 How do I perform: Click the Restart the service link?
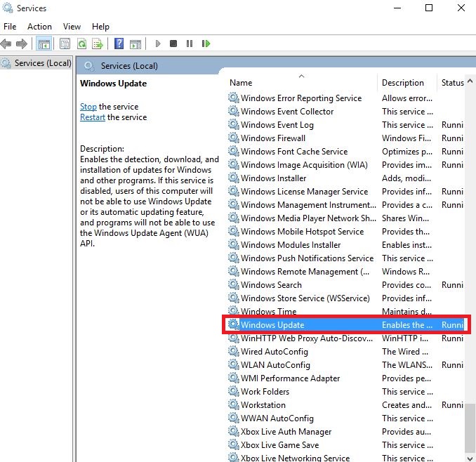point(93,117)
